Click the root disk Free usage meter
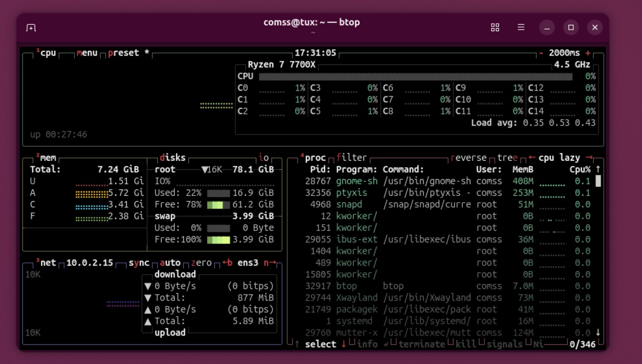Viewport: 642px width, 364px height. click(x=218, y=204)
